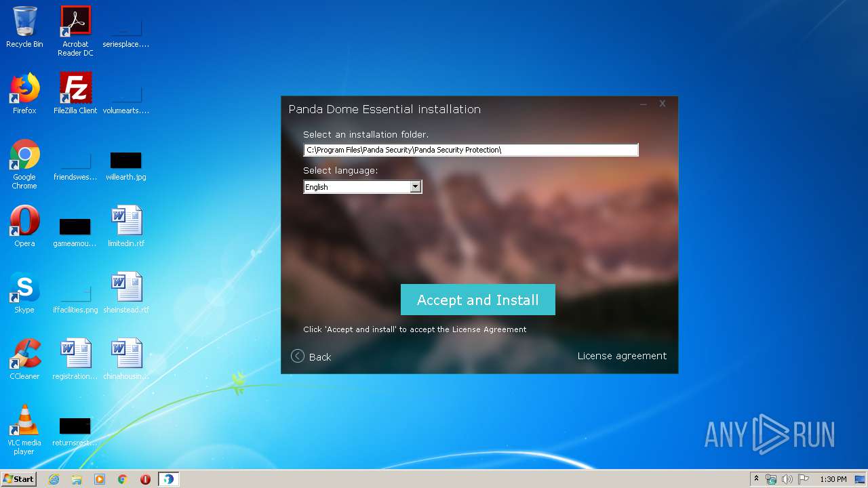The width and height of the screenshot is (868, 488).
Task: Select the volumearts file on desktop
Action: point(126,98)
